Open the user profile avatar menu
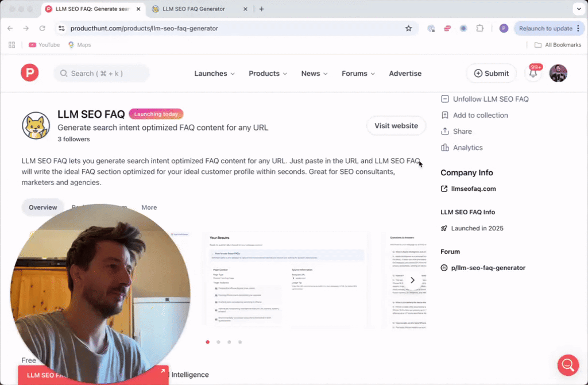 coord(558,73)
